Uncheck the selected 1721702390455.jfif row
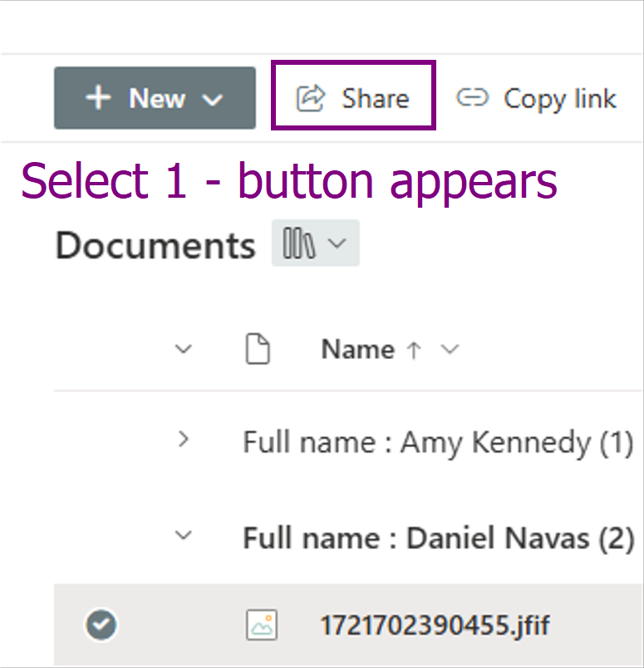This screenshot has width=644, height=668. [101, 625]
